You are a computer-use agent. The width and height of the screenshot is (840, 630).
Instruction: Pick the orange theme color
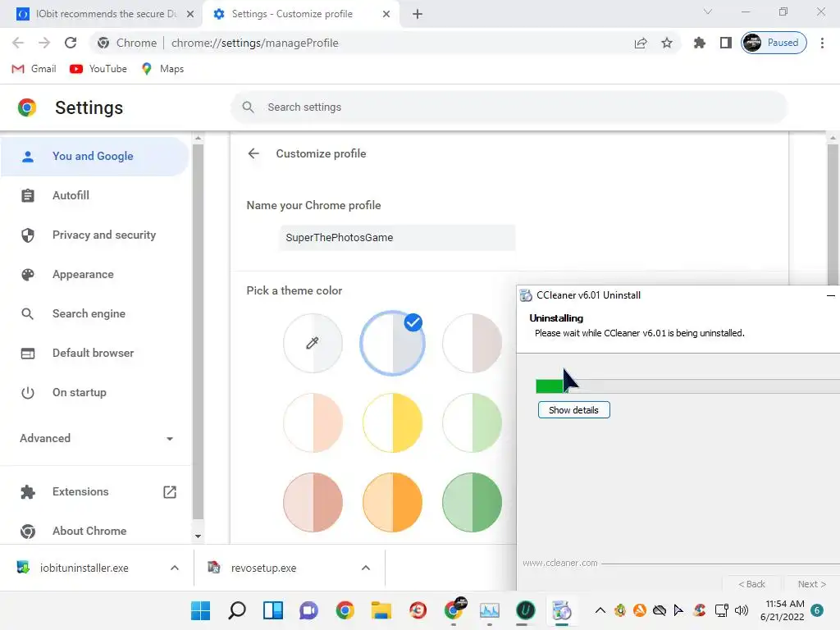tap(393, 503)
